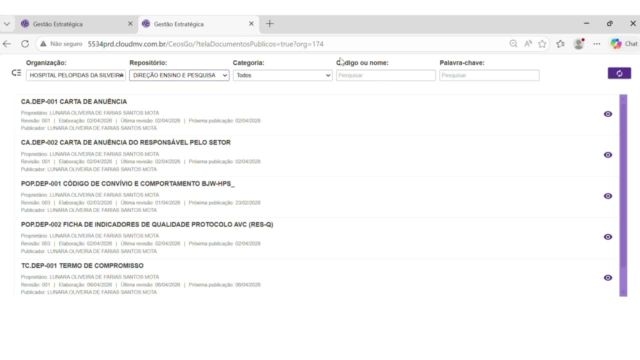
Task: Click the purple refresh search button
Action: click(x=619, y=73)
